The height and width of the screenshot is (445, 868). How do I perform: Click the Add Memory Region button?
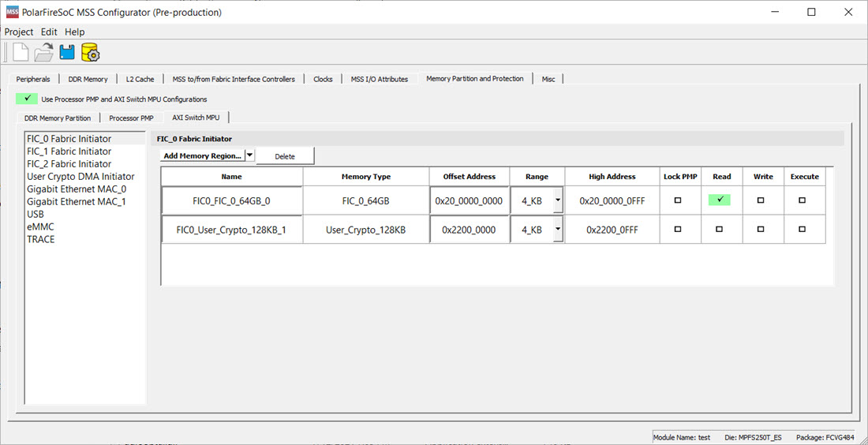click(203, 156)
